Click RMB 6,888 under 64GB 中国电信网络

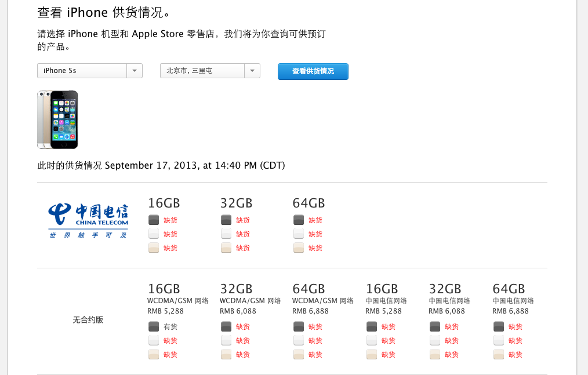click(x=510, y=311)
